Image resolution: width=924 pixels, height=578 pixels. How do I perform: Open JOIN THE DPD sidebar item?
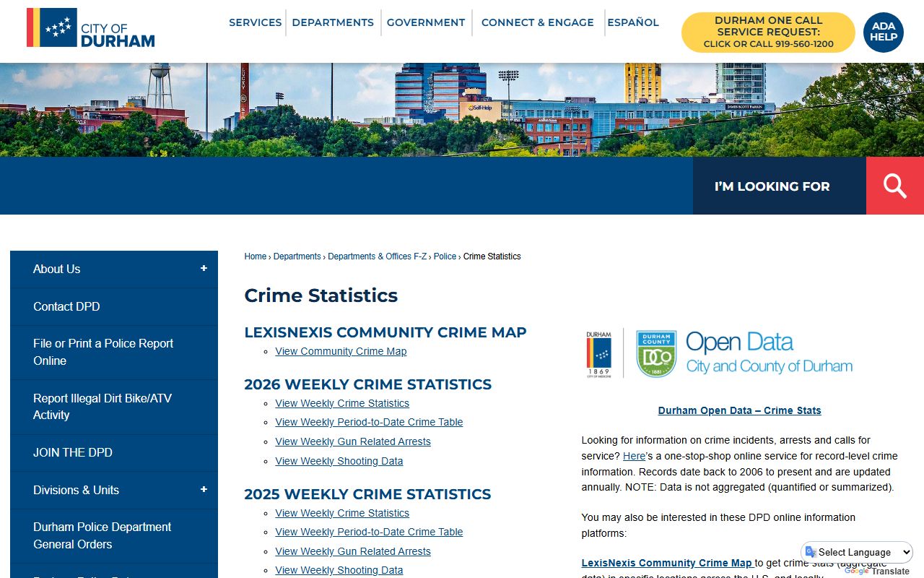pos(114,452)
